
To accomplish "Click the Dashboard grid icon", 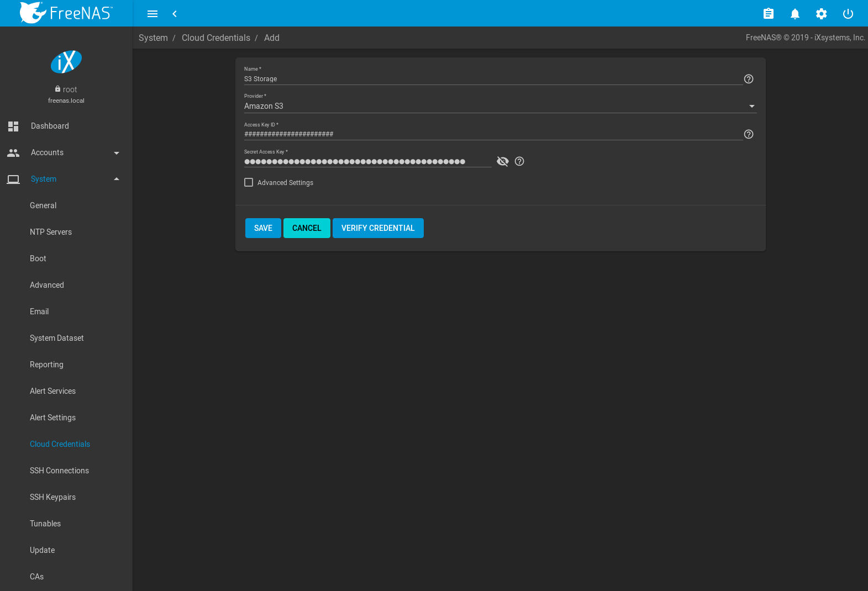I will tap(13, 126).
